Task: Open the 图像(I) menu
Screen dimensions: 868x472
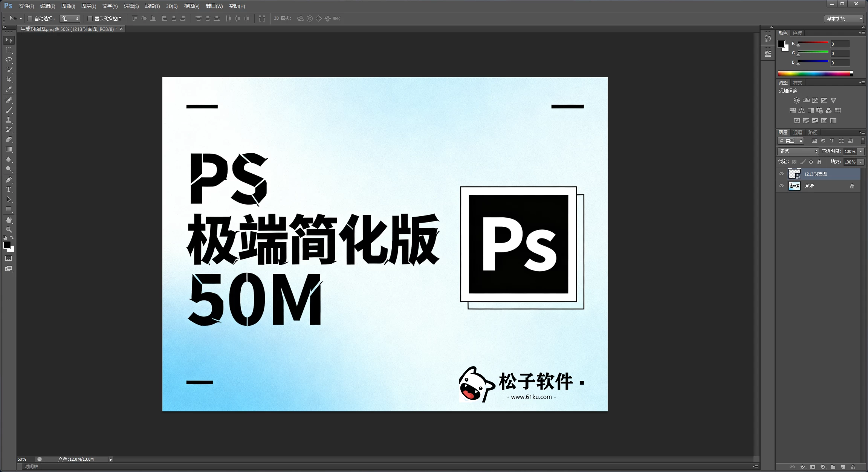Action: 68,6
